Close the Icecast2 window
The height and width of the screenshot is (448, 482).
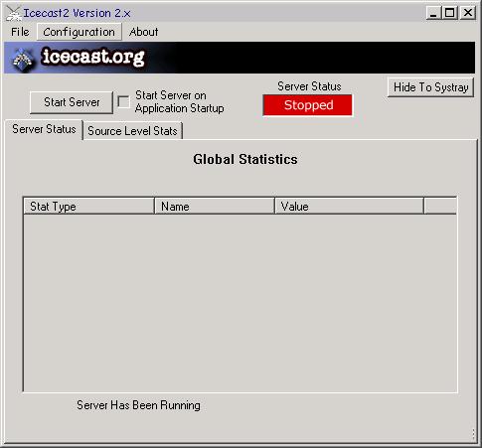[468, 13]
